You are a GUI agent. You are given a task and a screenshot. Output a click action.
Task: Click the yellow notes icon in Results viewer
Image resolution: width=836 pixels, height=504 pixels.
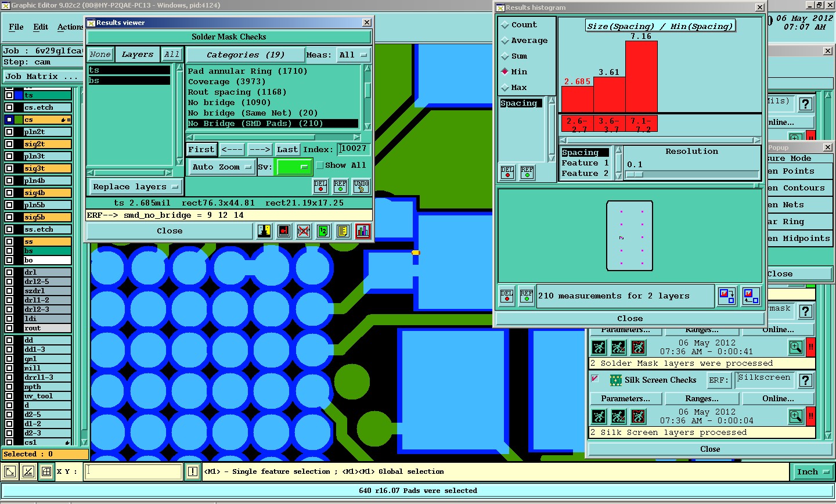pyautogui.click(x=343, y=231)
